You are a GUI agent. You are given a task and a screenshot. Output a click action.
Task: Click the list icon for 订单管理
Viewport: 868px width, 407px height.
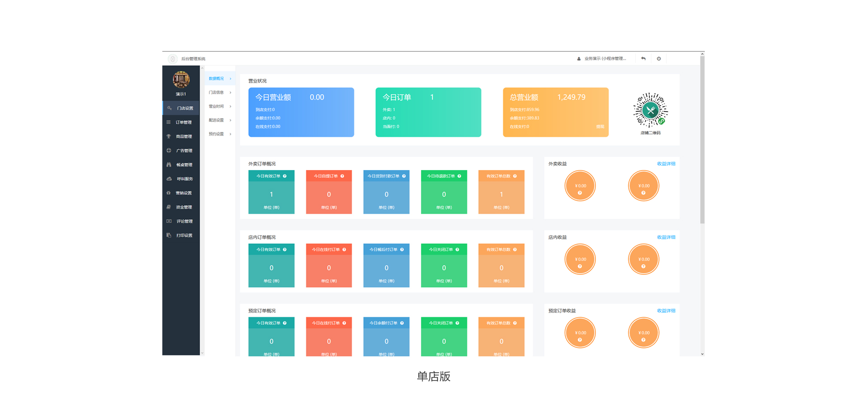pos(169,122)
